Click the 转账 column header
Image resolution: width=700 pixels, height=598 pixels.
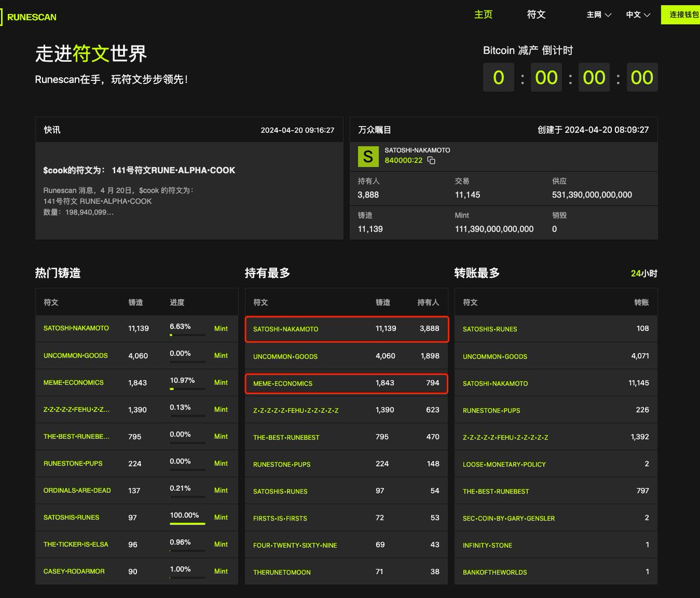click(x=642, y=302)
